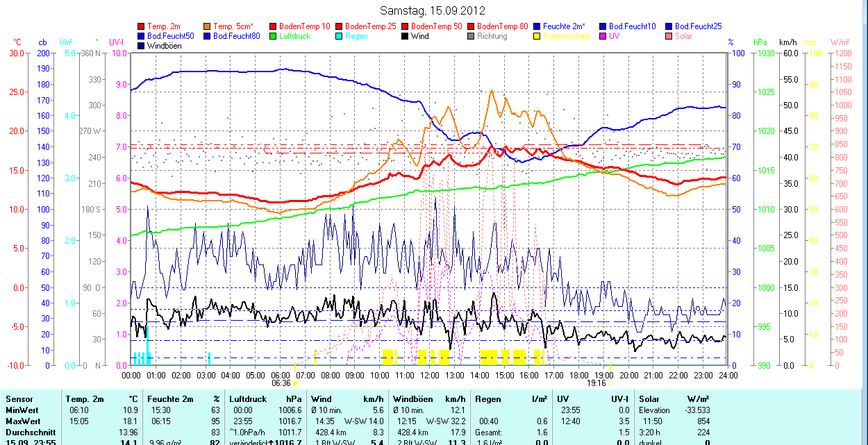Click the date title Samstag, 15.09.2012

pyautogui.click(x=433, y=10)
